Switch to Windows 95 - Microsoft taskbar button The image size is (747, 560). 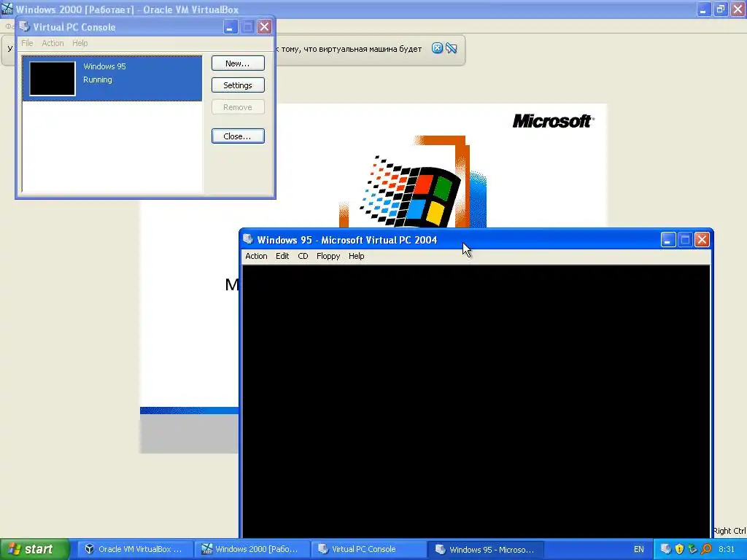[485, 549]
